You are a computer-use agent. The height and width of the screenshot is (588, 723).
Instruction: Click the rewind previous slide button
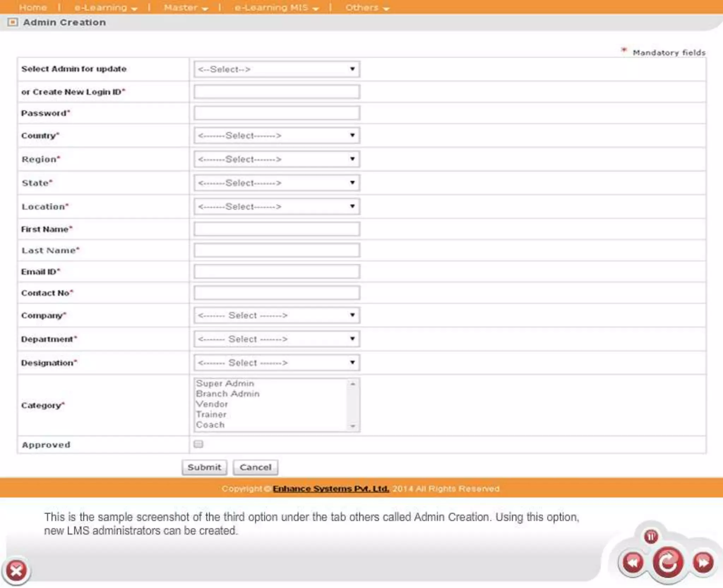click(x=633, y=562)
